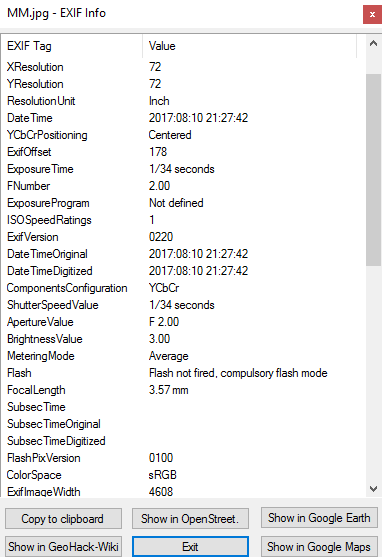The image size is (382, 557).
Task: Select the ISOSpeedRatings row
Action: 183,220
